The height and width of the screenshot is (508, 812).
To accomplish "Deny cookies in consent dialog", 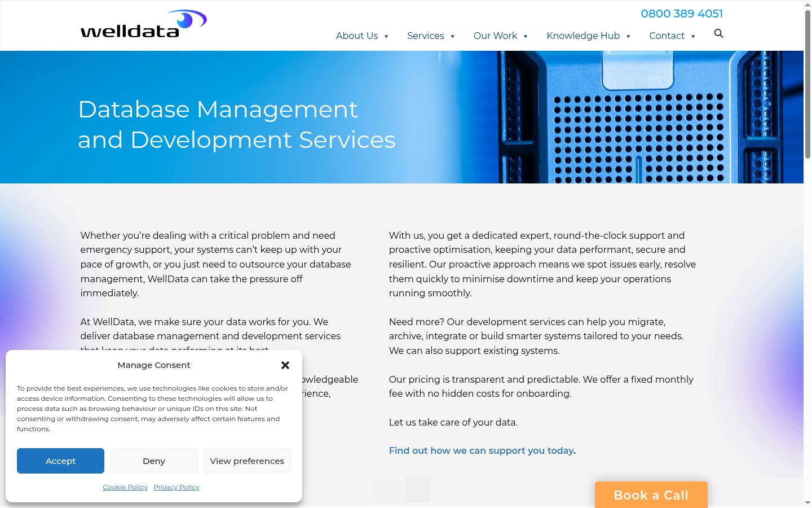I will pyautogui.click(x=154, y=461).
